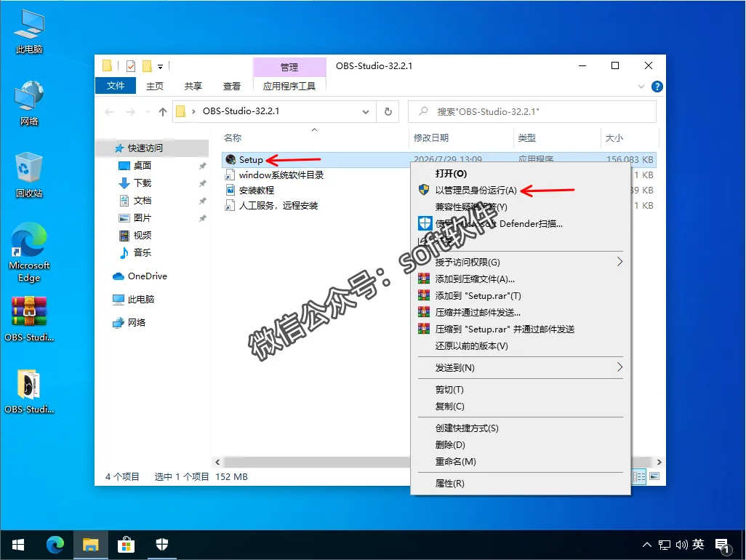Viewport: 746px width, 560px height.
Task: Select 快速访问 in navigation pane
Action: click(145, 148)
